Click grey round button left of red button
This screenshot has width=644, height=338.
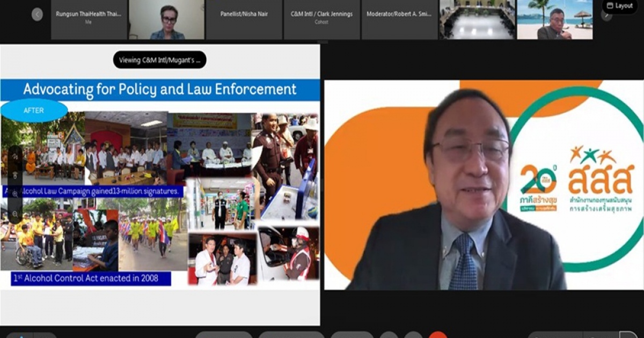click(413, 335)
